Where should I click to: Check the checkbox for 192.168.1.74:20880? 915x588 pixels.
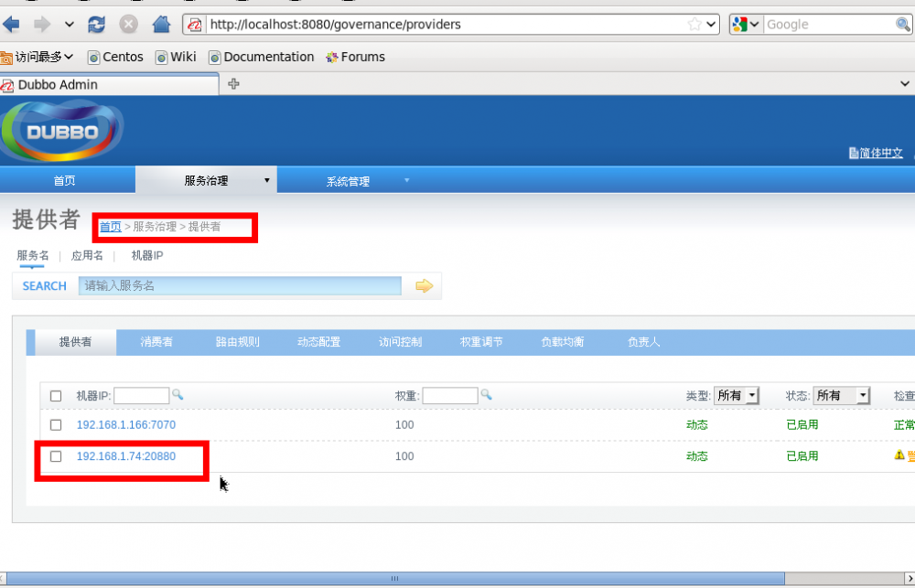[56, 456]
